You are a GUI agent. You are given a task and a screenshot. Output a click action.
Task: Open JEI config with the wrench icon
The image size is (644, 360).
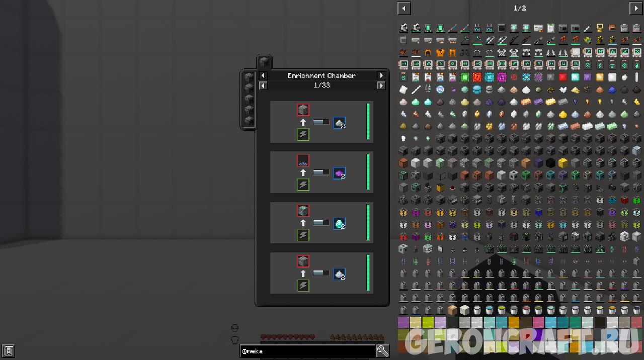coord(382,351)
